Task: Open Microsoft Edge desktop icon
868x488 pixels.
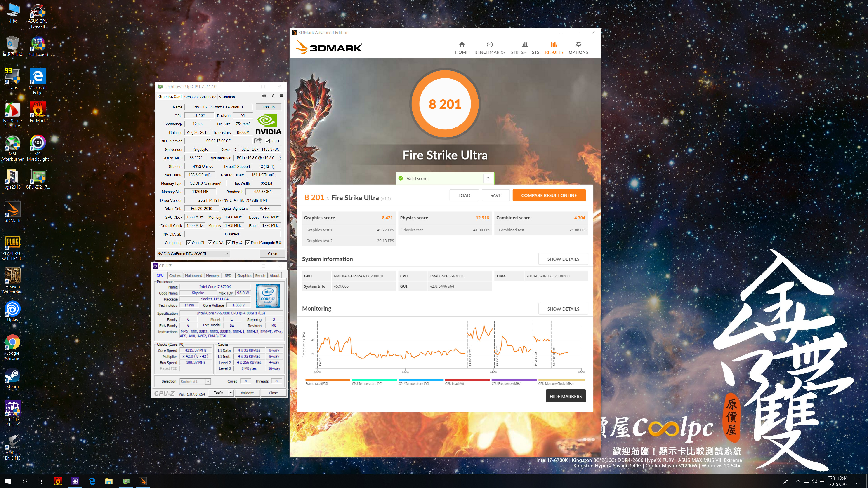Action: (x=38, y=82)
